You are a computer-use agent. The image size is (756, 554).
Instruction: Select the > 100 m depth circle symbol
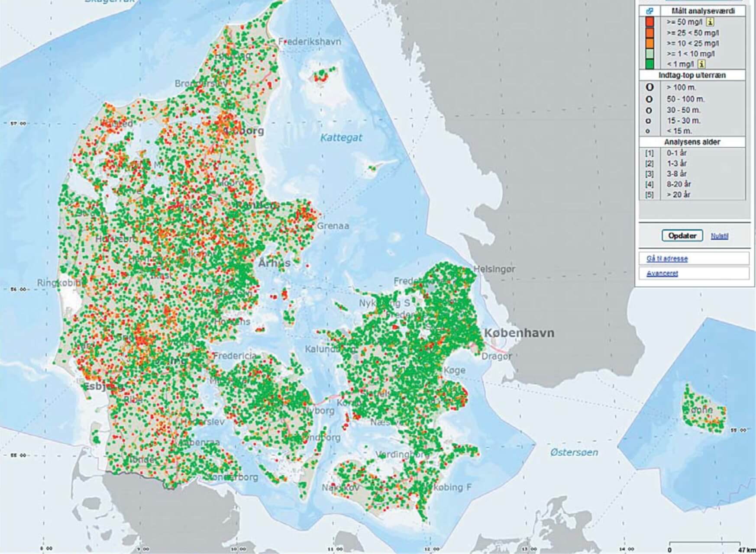click(x=649, y=87)
